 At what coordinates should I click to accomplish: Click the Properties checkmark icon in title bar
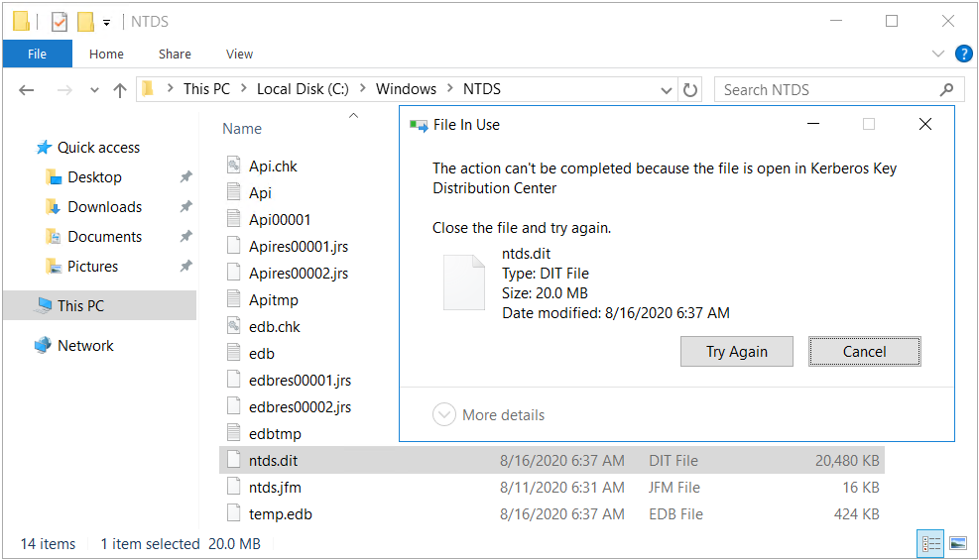point(60,22)
